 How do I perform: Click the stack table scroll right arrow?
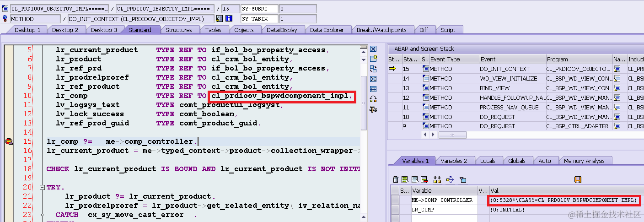pos(433,135)
